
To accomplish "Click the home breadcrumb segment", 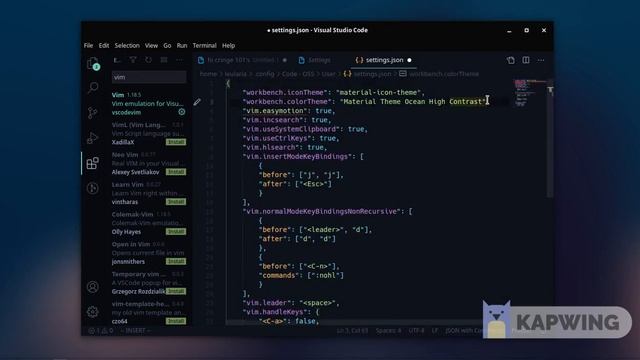I will coord(208,74).
